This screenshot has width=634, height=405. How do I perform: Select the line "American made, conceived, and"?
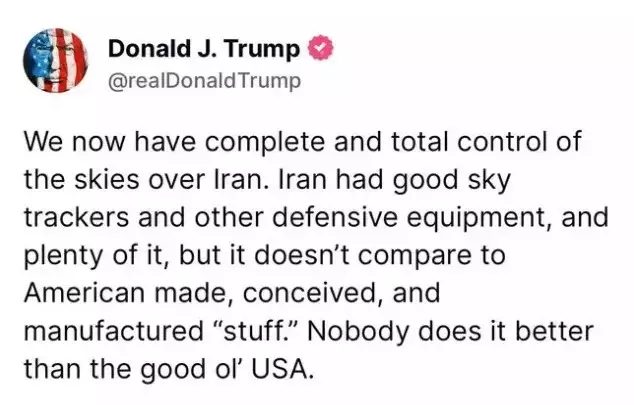(232, 293)
